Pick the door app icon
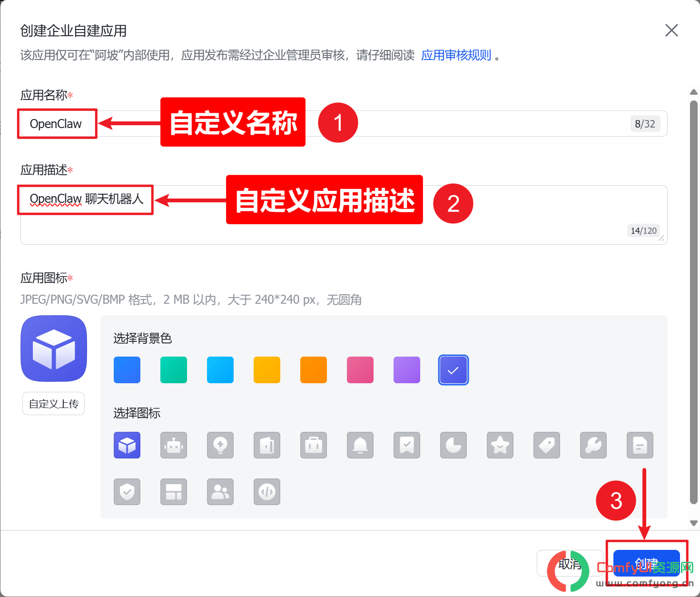This screenshot has width=700, height=597. pyautogui.click(x=267, y=445)
